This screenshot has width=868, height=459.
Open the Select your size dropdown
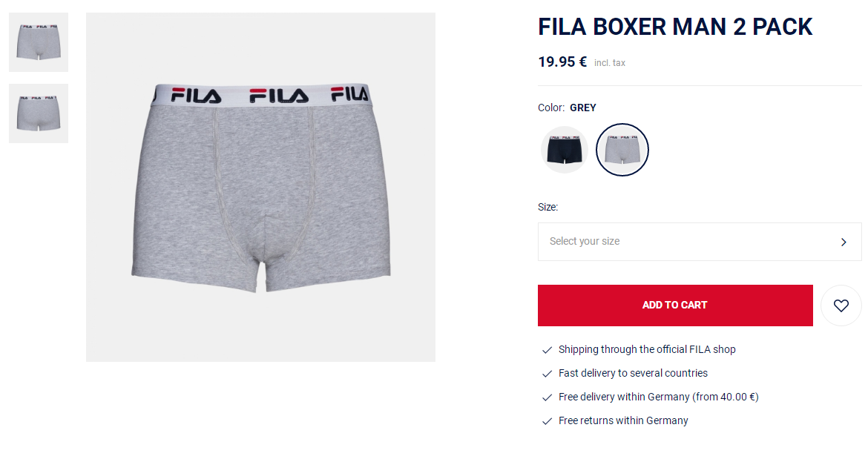click(x=700, y=242)
